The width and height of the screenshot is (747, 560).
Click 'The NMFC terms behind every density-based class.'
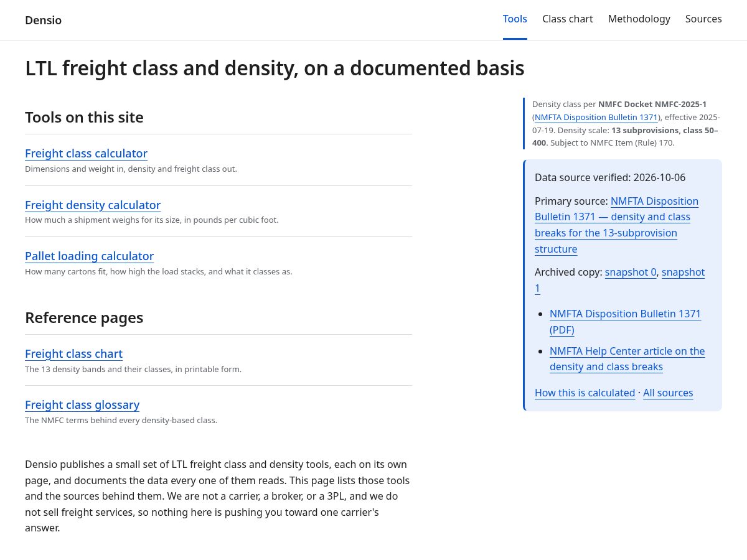point(121,420)
